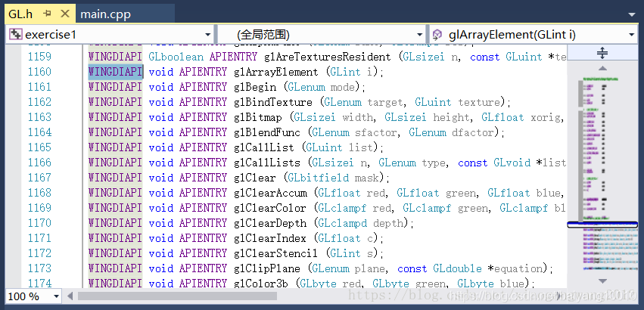Click the code map viewport marker
The height and width of the screenshot is (310, 644).
[602, 225]
